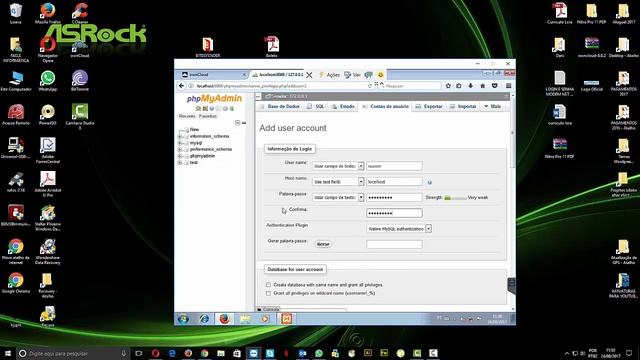The width and height of the screenshot is (640, 360).
Task: Open the Console bar at bottom
Action: [x=269, y=309]
